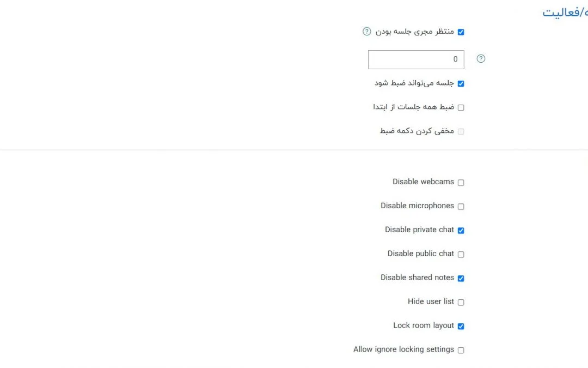The height and width of the screenshot is (368, 588).
Task: Tick the Disable webcams checkbox
Action: (x=461, y=183)
